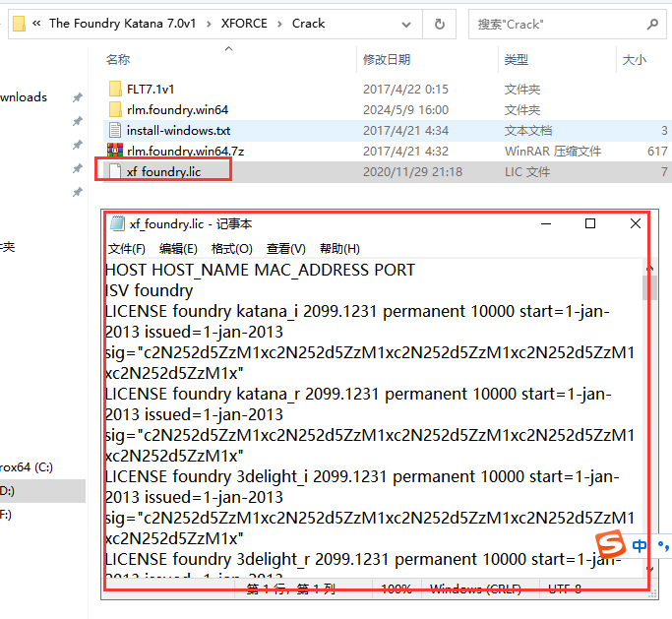Viewport: 672px width, 619px height.
Task: Select the WinRAR archive icon for rlm.foundry.win64.7z
Action: (115, 151)
